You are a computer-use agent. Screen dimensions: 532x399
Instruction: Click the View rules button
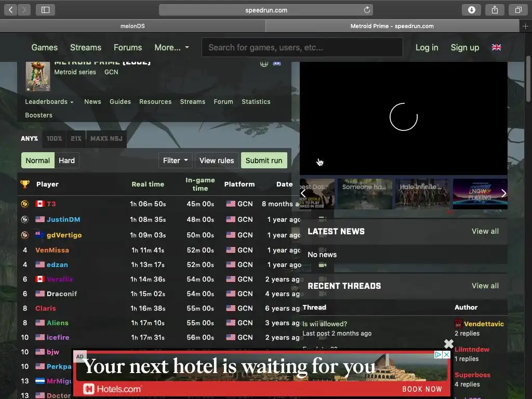217,161
